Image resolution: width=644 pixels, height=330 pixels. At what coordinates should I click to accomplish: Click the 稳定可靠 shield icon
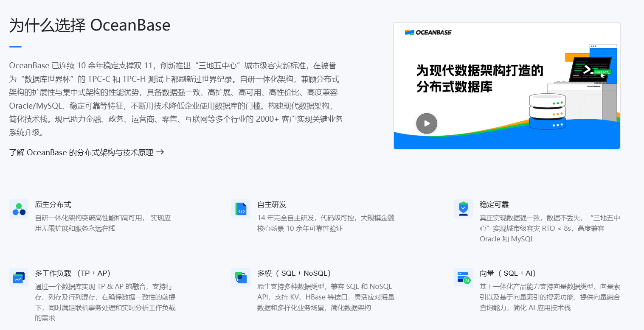click(x=463, y=209)
